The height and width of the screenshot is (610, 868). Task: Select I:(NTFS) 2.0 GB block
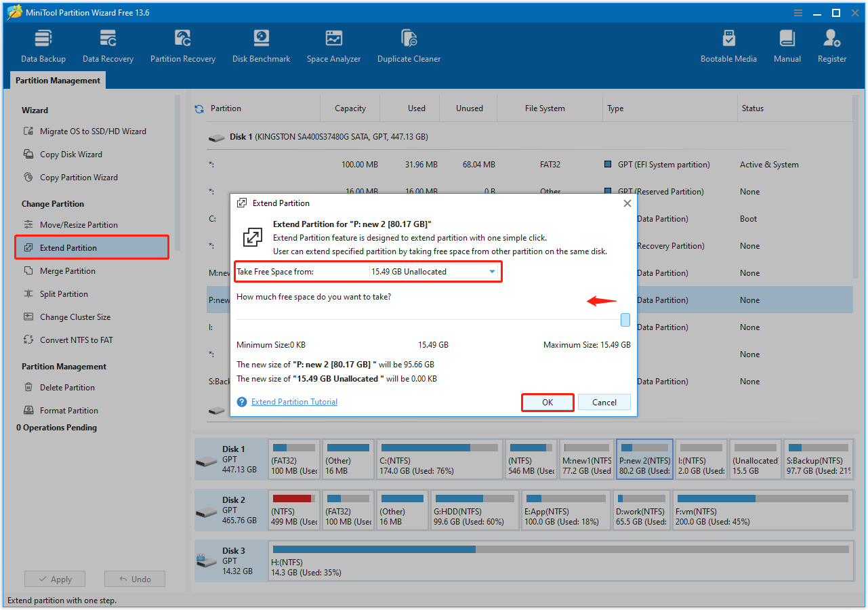pos(701,459)
